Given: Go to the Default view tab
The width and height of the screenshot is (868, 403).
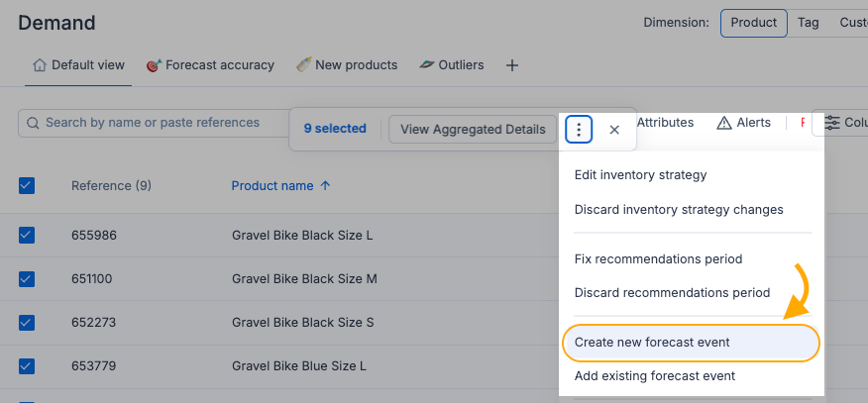Looking at the screenshot, I should pyautogui.click(x=78, y=65).
